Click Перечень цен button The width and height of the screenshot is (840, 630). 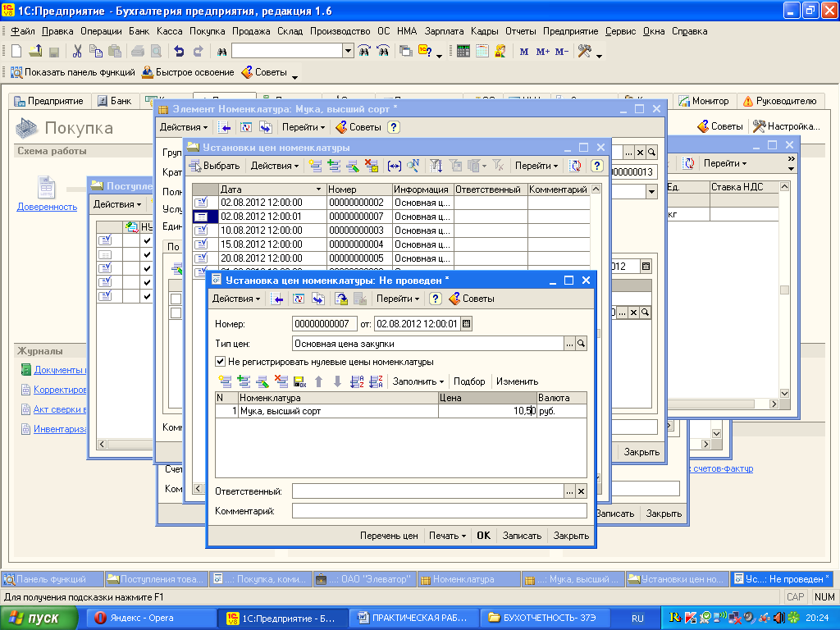[x=389, y=536]
